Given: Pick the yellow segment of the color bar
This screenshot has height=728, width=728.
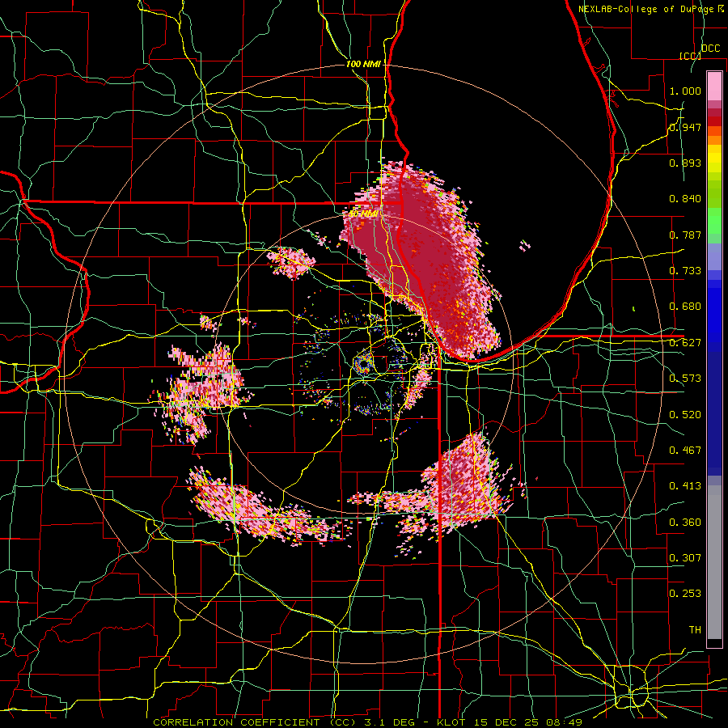Looking at the screenshot, I should pos(714,159).
